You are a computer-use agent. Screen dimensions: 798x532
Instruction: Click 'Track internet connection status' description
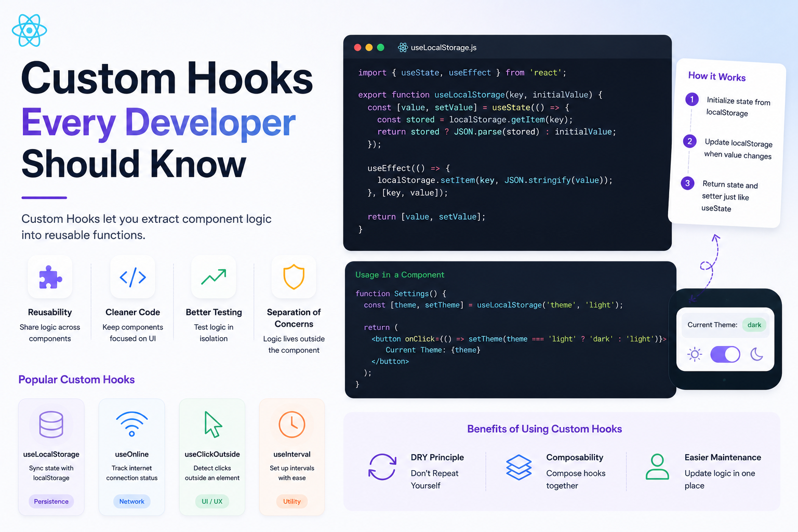(132, 473)
